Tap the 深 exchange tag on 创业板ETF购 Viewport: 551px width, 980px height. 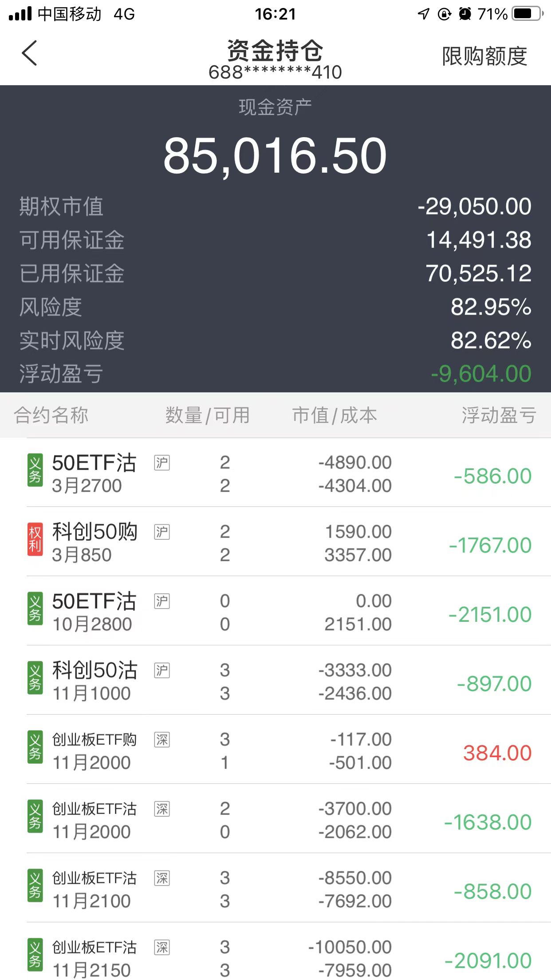click(x=162, y=739)
